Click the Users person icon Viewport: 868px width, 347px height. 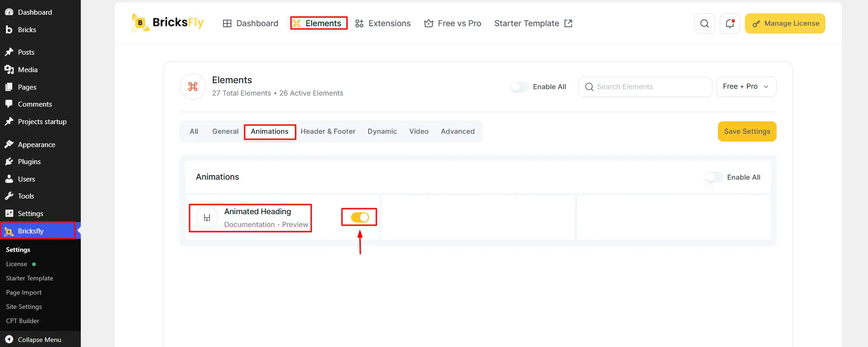[x=9, y=179]
